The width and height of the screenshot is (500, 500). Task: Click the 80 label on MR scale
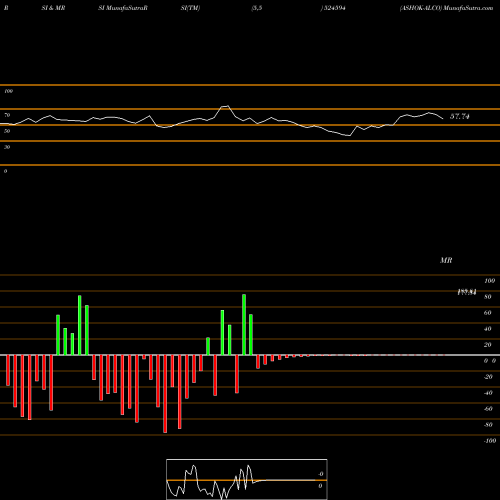(488, 297)
